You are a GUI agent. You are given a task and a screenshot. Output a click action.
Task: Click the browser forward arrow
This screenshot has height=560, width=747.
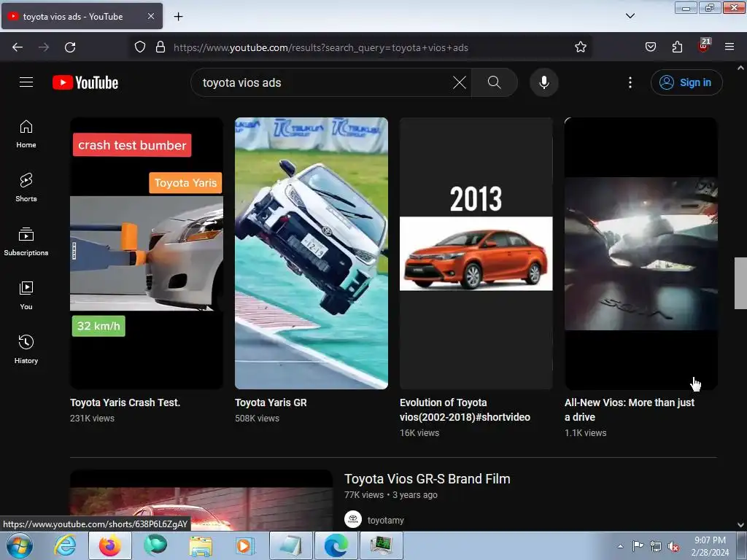(x=44, y=47)
